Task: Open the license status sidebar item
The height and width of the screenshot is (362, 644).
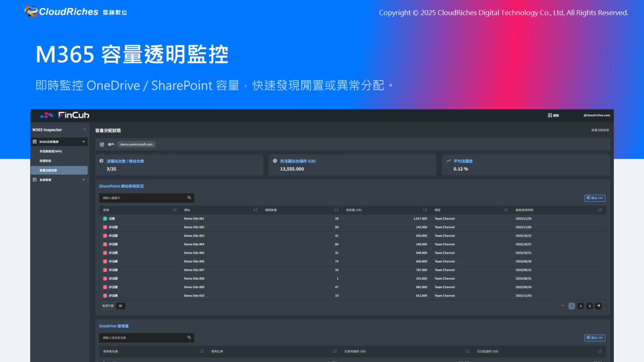Action: click(x=45, y=161)
